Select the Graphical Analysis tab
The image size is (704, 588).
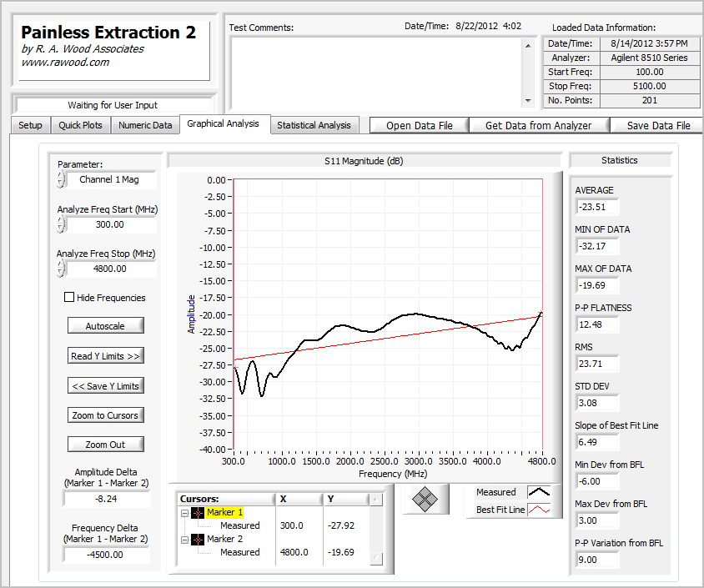[224, 124]
